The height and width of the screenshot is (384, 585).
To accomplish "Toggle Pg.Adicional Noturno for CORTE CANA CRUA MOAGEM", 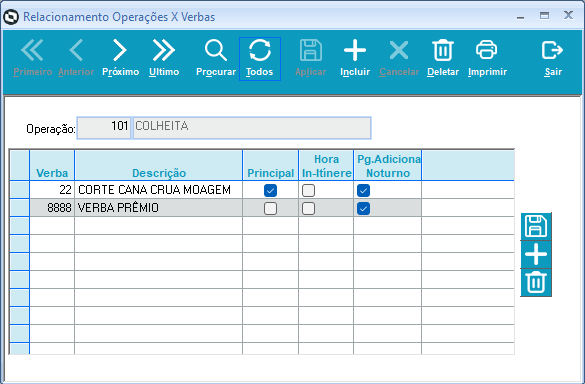I will pyautogui.click(x=363, y=190).
